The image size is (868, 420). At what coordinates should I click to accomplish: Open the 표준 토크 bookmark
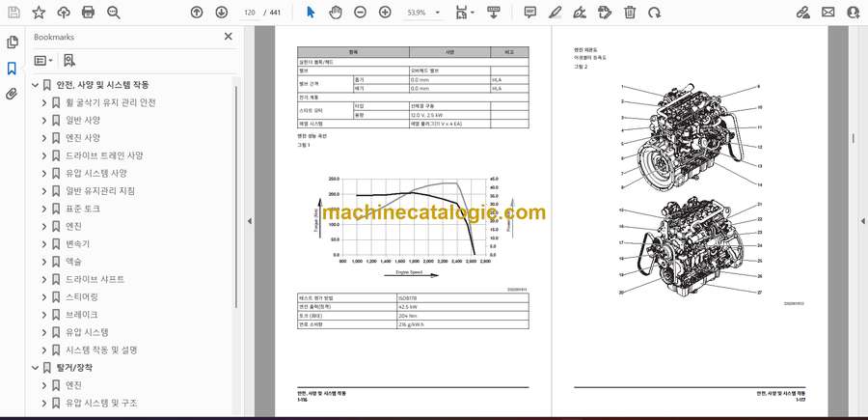click(83, 209)
